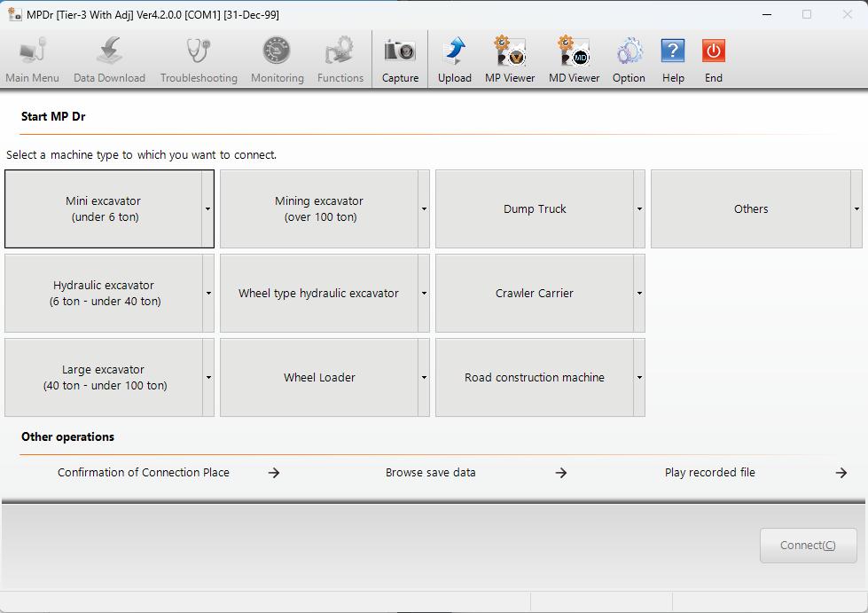Image resolution: width=868 pixels, height=613 pixels.
Task: Launch MP Viewer from toolbar
Action: pyautogui.click(x=510, y=51)
